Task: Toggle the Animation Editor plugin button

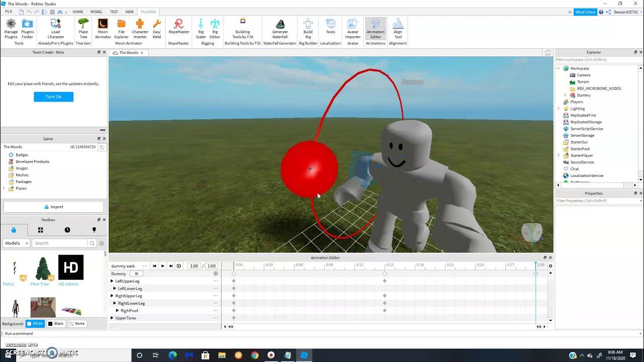Action: point(375,29)
